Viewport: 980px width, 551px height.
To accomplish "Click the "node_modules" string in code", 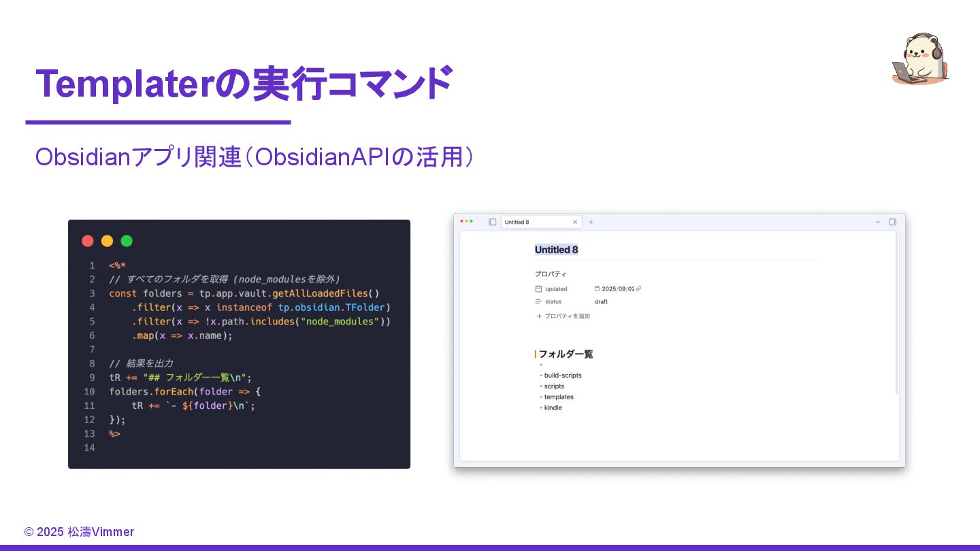I will click(x=340, y=321).
